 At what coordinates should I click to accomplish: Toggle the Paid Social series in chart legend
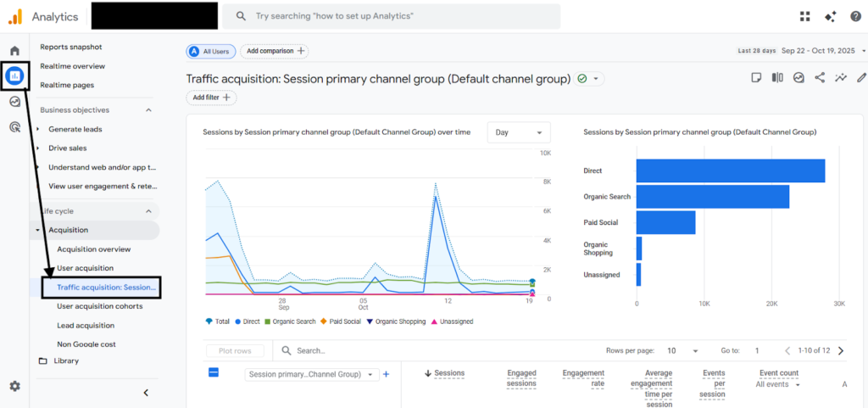coord(340,321)
